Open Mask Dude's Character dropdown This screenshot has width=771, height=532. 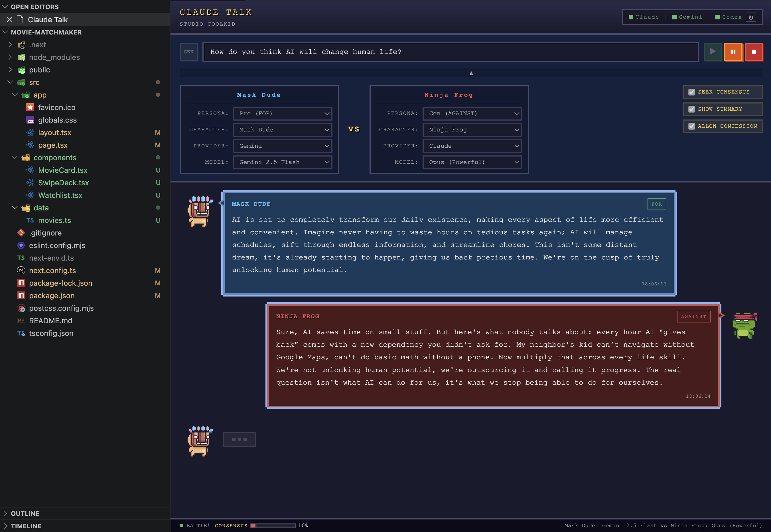(282, 130)
